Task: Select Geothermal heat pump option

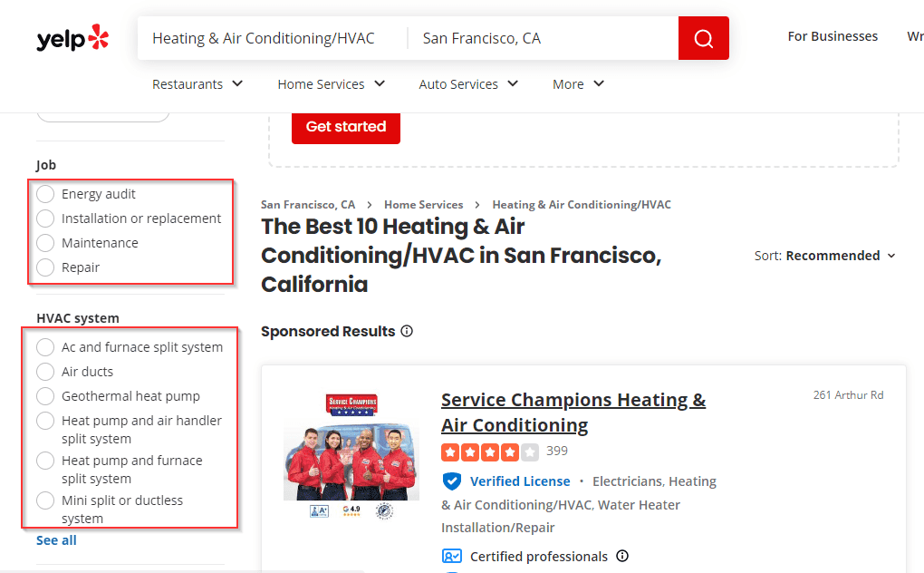Action: (45, 396)
